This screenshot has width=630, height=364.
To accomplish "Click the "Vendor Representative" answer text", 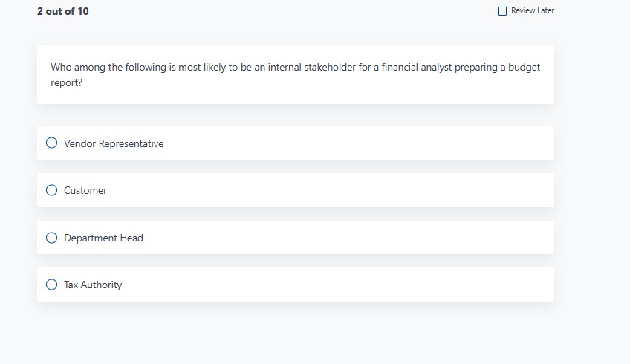I will pyautogui.click(x=114, y=143).
